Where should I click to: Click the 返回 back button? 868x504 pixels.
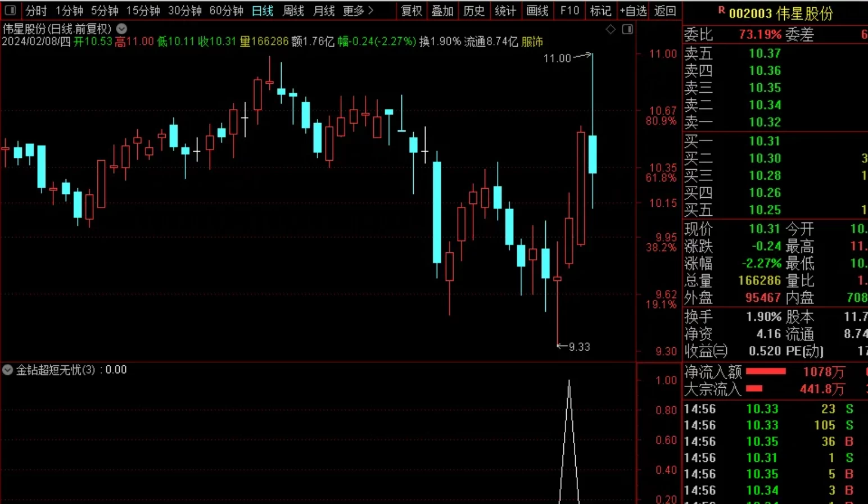[x=665, y=11]
